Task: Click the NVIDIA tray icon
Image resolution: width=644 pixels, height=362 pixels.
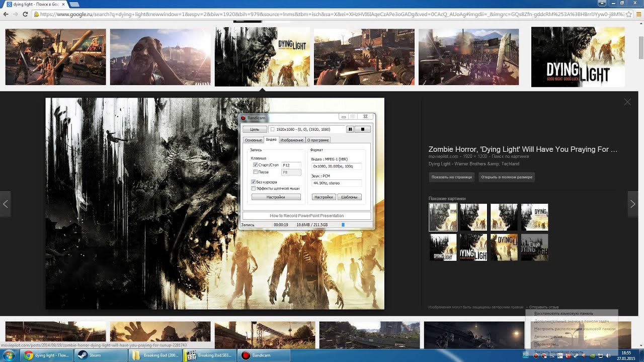Action: (x=592, y=356)
